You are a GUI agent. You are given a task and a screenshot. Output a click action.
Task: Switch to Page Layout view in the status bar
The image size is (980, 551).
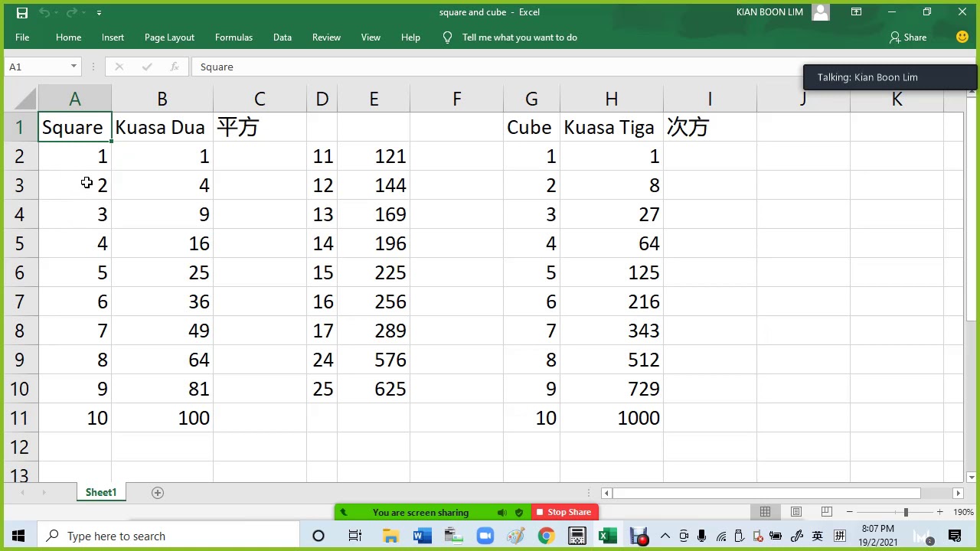[795, 512]
